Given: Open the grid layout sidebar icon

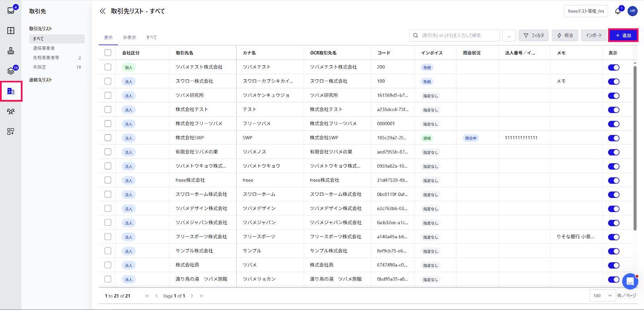Looking at the screenshot, I should 11,31.
